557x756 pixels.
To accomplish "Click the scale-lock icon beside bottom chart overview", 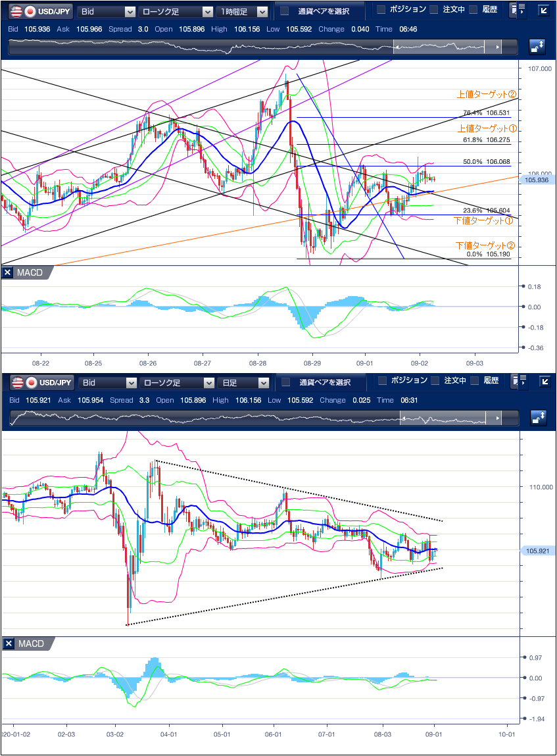I will point(537,418).
